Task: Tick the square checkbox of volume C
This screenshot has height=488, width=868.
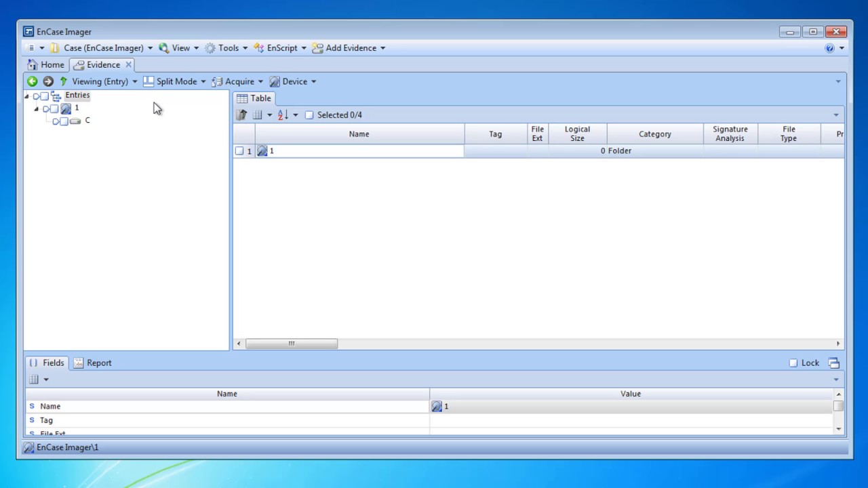Action: pos(64,121)
